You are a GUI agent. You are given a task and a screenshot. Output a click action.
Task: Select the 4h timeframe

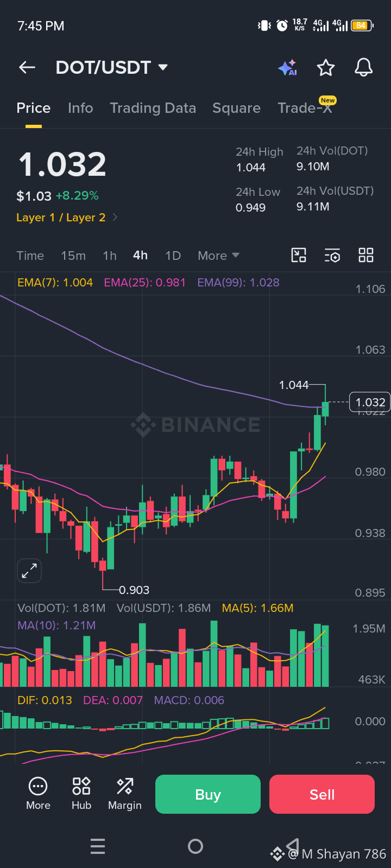tap(141, 255)
